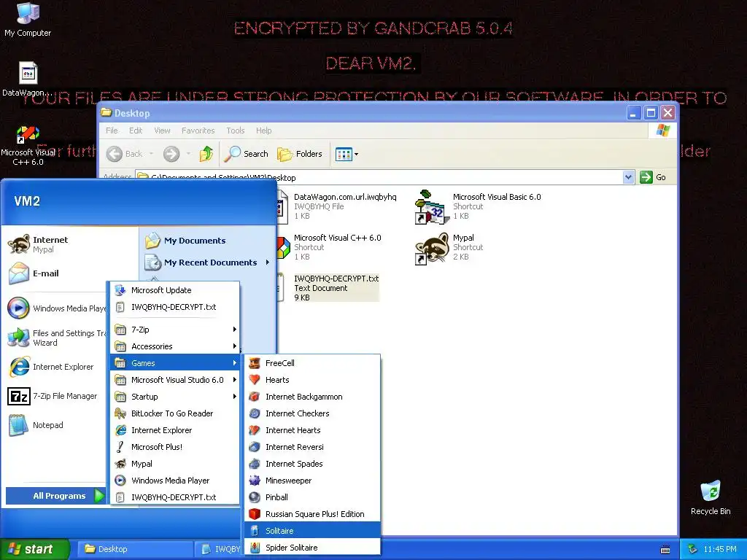Click the Up folder toolbar icon
The height and width of the screenshot is (560, 747).
coord(206,154)
